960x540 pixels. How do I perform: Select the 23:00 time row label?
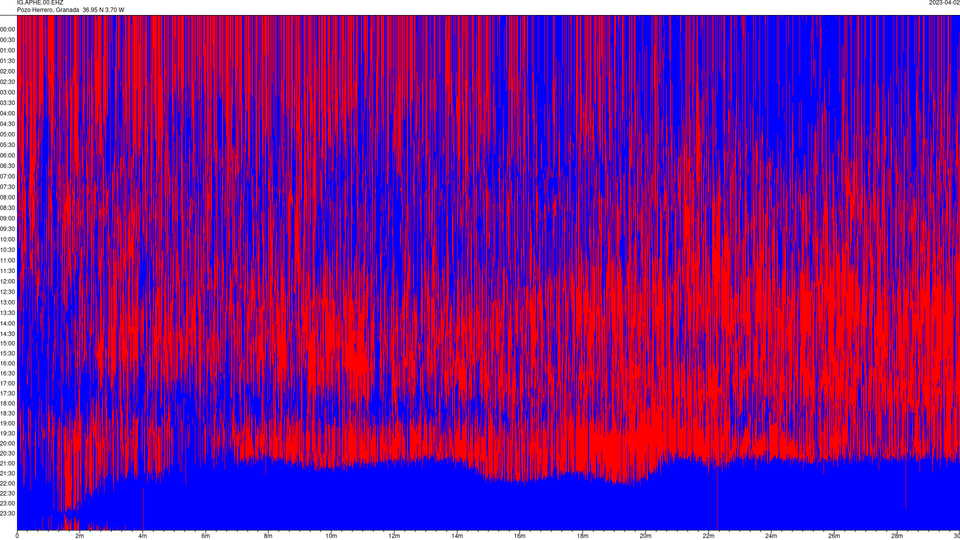tap(7, 503)
